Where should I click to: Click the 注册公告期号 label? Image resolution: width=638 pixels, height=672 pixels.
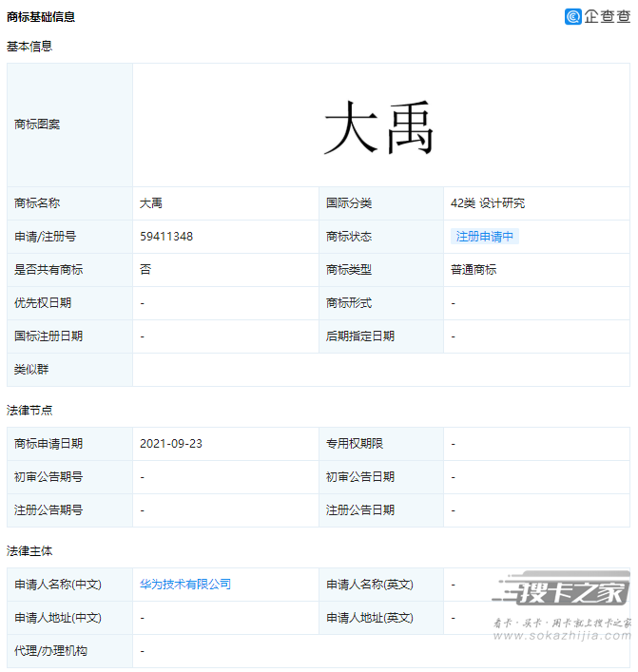(x=48, y=510)
